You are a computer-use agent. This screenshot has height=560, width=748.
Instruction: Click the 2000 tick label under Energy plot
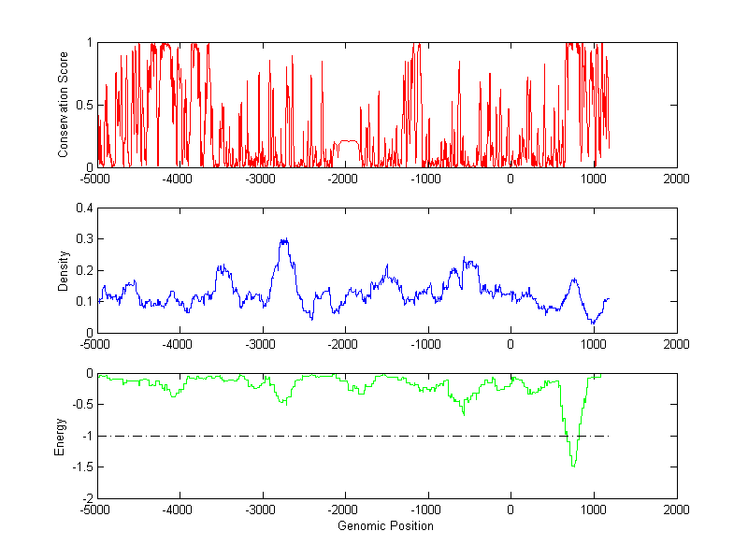(x=676, y=510)
